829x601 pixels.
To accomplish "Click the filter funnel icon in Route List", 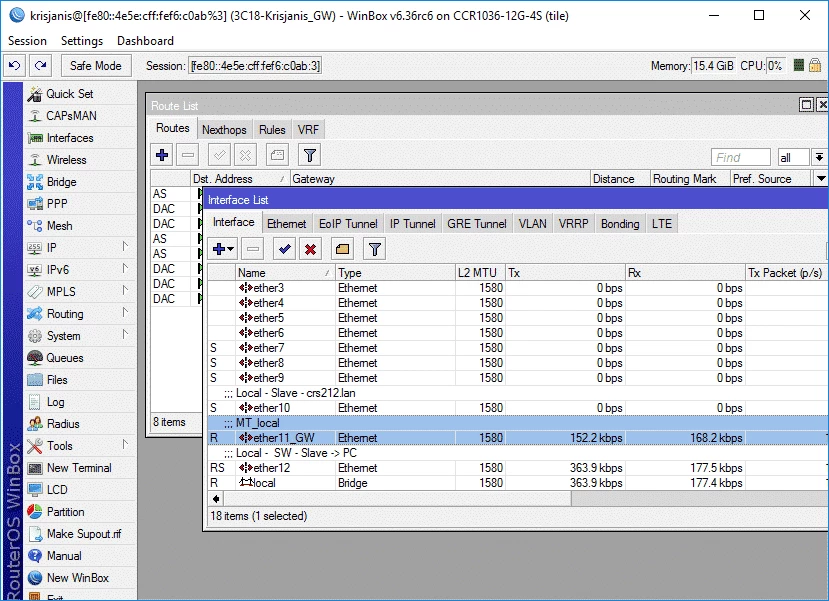I will click(310, 155).
